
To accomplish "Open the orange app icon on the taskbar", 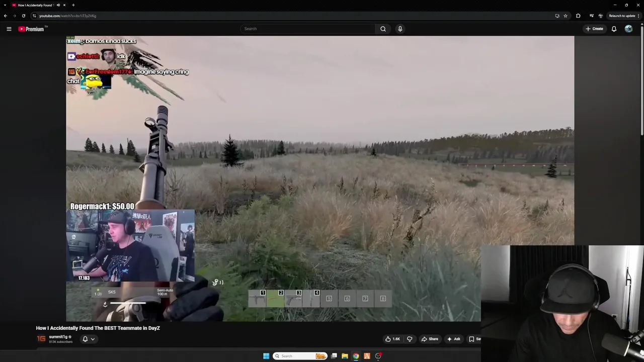I will click(367, 356).
